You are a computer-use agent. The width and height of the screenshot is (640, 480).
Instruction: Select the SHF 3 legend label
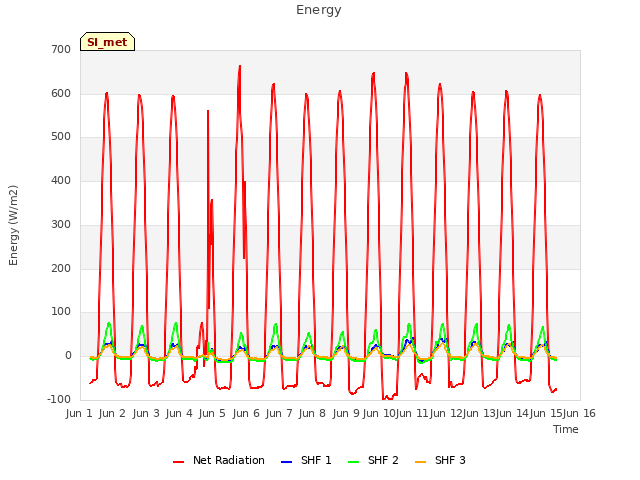[450, 460]
